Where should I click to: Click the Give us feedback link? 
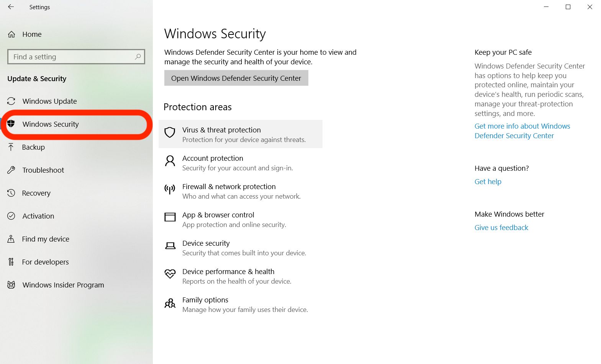click(501, 228)
